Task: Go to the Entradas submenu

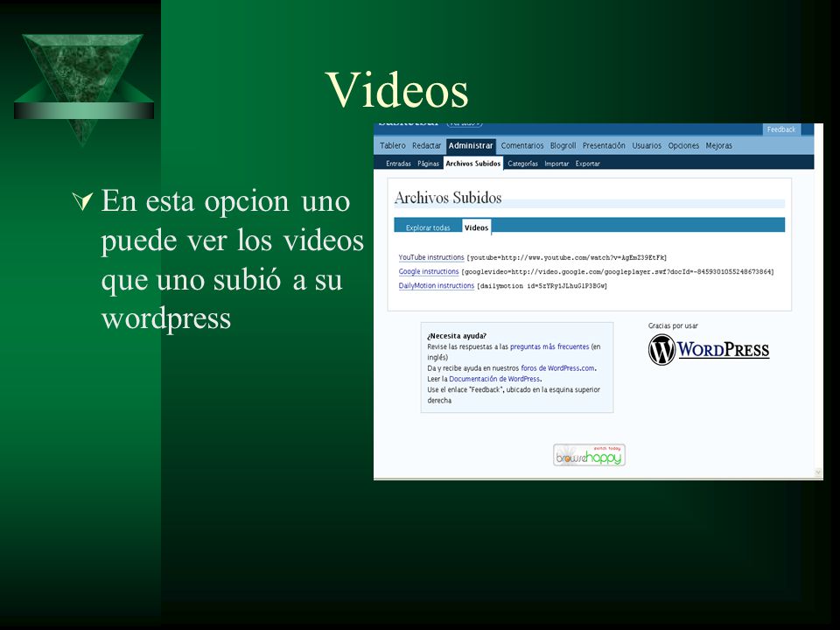Action: 399,164
